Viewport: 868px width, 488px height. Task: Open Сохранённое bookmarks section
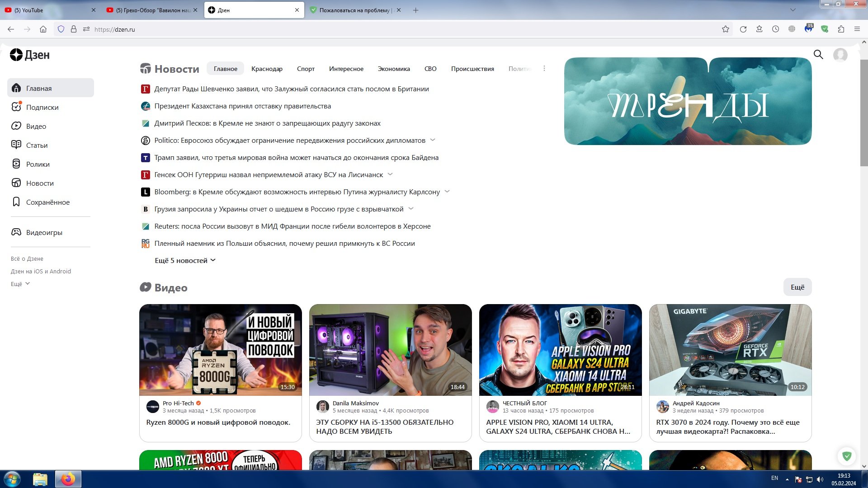click(x=47, y=202)
